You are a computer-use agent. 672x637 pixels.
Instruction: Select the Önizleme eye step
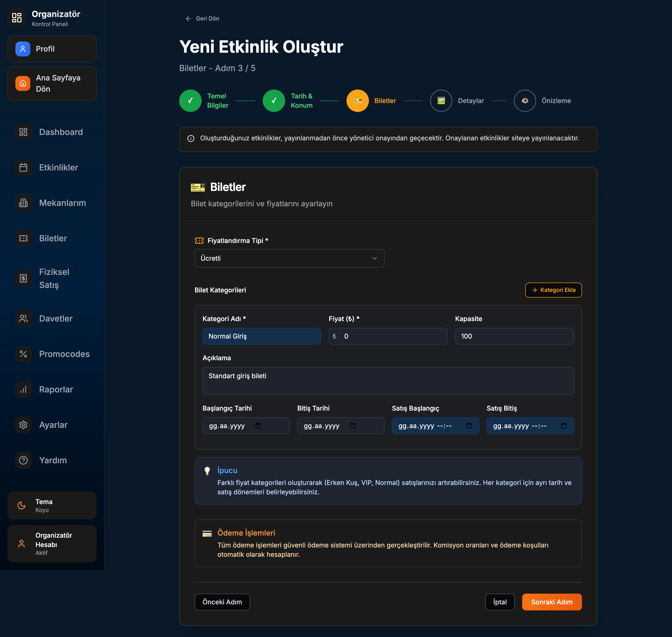525,101
